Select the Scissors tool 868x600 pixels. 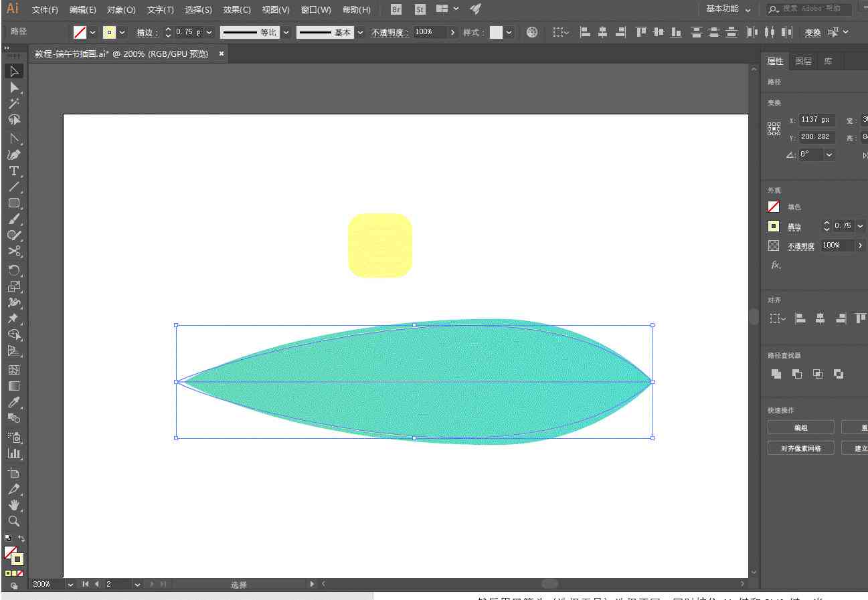click(x=13, y=252)
